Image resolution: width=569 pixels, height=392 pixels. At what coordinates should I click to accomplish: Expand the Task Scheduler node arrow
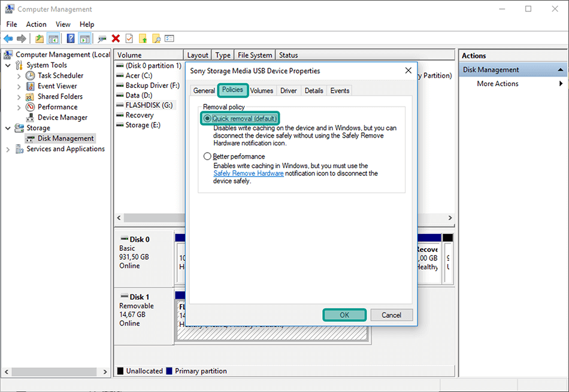(19, 76)
